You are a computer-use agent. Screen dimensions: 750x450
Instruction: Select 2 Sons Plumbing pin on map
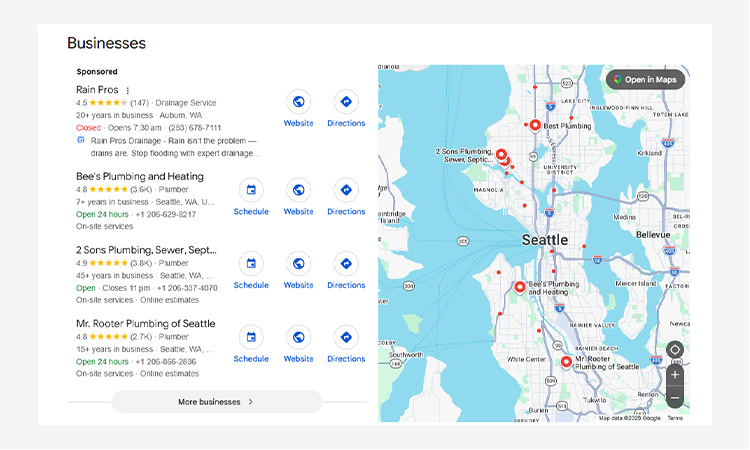tap(501, 154)
